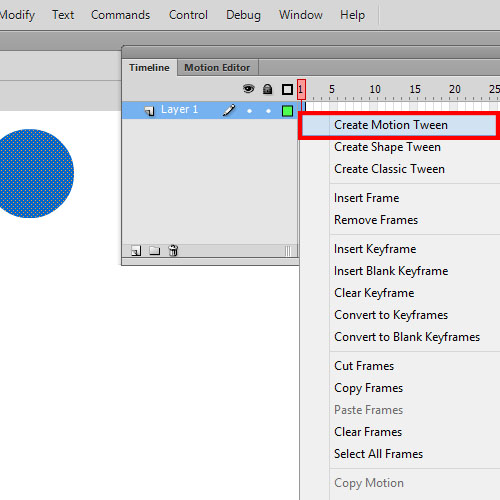Click the eye icon in the timeline header
Viewport: 500px width, 500px height.
(248, 89)
